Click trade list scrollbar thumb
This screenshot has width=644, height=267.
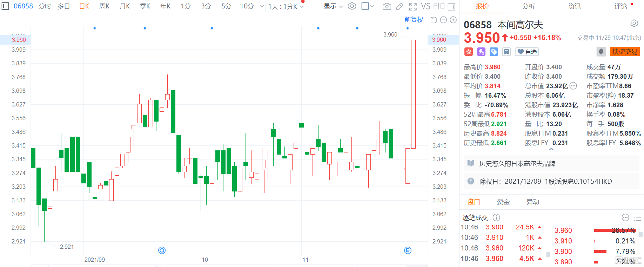[x=548, y=254]
